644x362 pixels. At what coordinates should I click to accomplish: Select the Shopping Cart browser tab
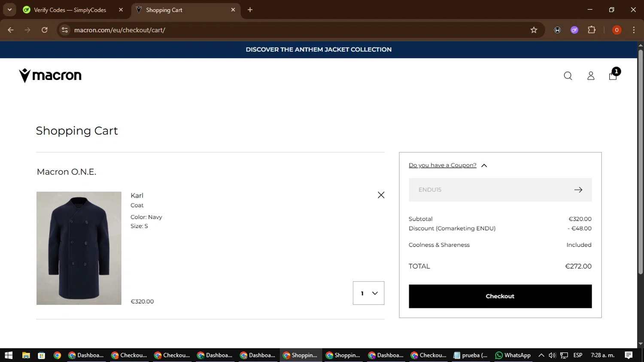164,10
